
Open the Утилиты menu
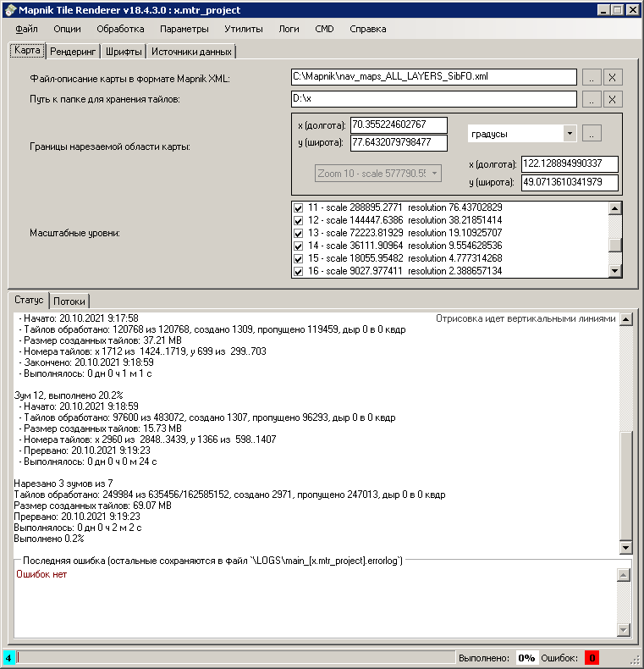(244, 29)
